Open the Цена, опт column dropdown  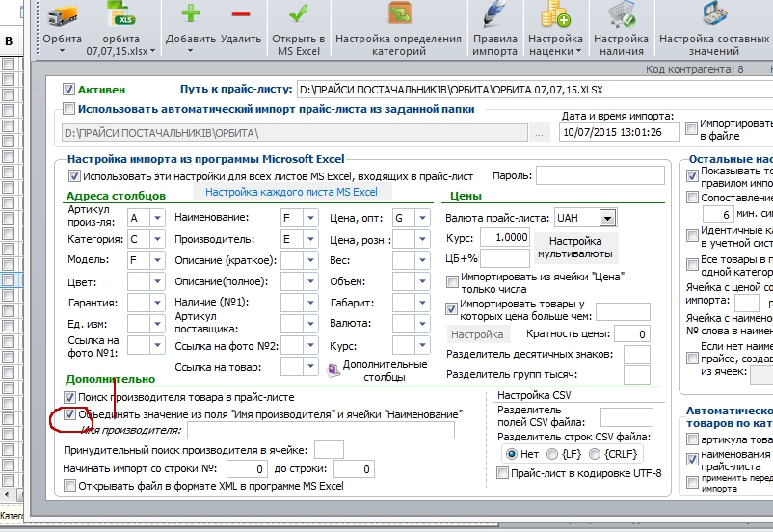point(422,218)
